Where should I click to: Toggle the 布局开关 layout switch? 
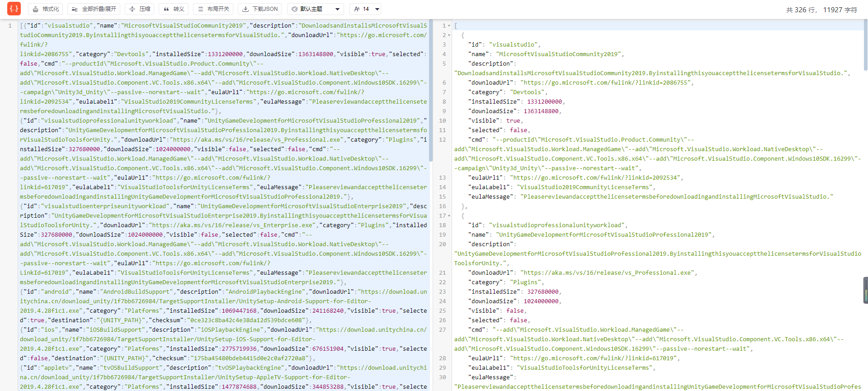tap(214, 9)
